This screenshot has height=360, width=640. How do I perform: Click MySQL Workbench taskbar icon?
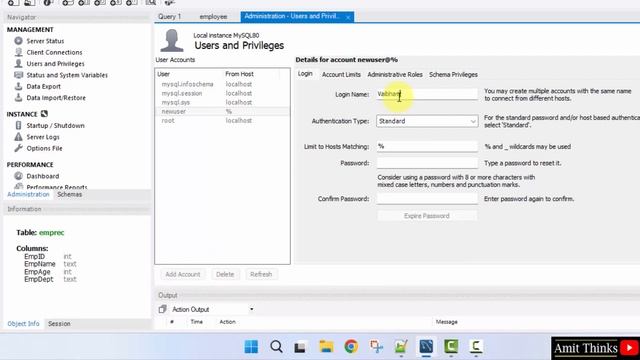pos(426,347)
